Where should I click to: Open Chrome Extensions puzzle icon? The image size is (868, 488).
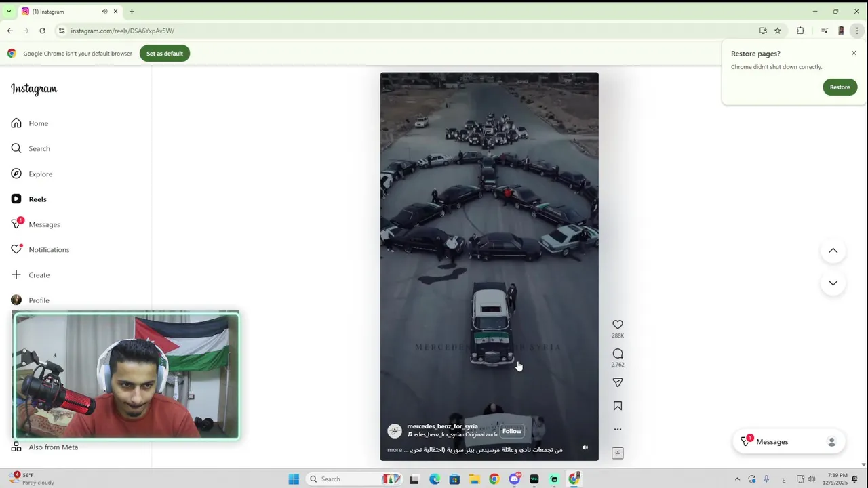(800, 30)
